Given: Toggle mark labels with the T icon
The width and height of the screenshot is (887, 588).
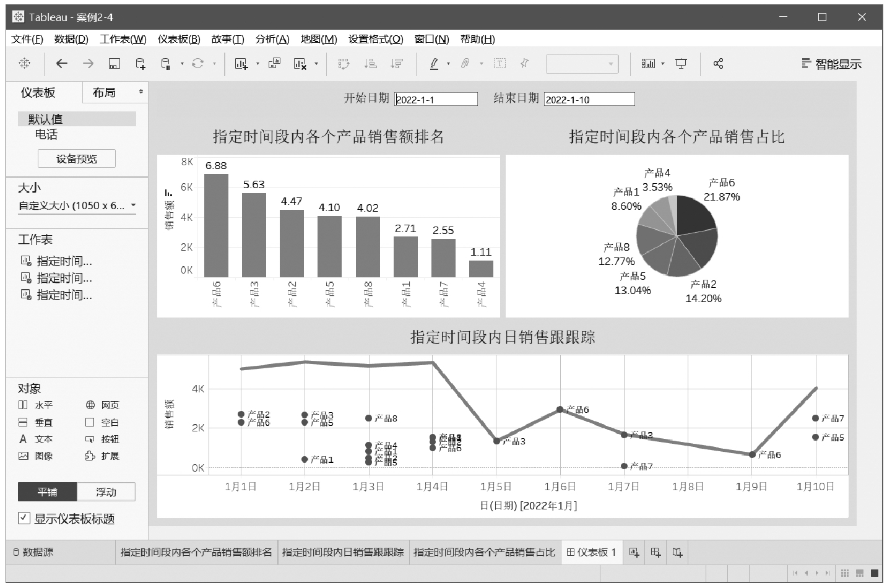Looking at the screenshot, I should point(500,63).
